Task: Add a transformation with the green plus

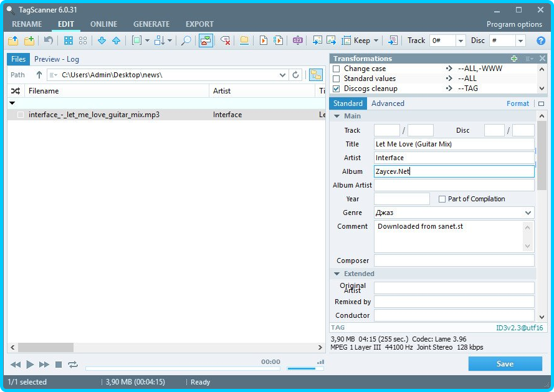Action: coord(513,59)
